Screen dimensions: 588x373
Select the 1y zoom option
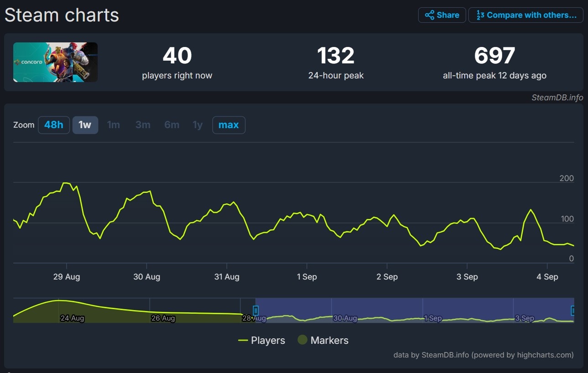coord(197,125)
